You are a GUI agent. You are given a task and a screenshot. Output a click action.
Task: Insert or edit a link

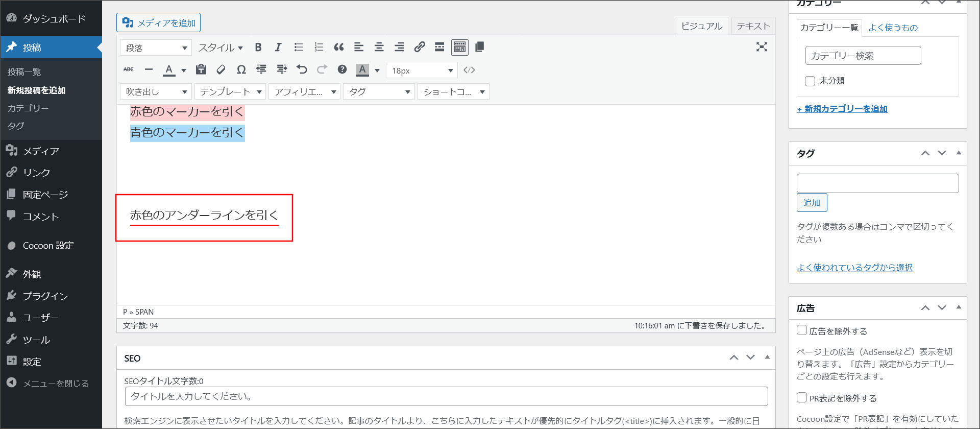point(420,47)
